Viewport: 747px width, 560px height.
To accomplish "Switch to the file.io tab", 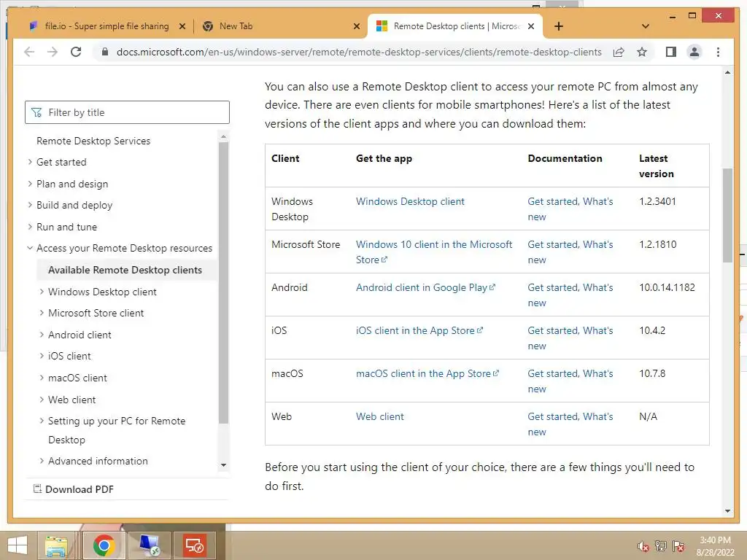I will (107, 26).
